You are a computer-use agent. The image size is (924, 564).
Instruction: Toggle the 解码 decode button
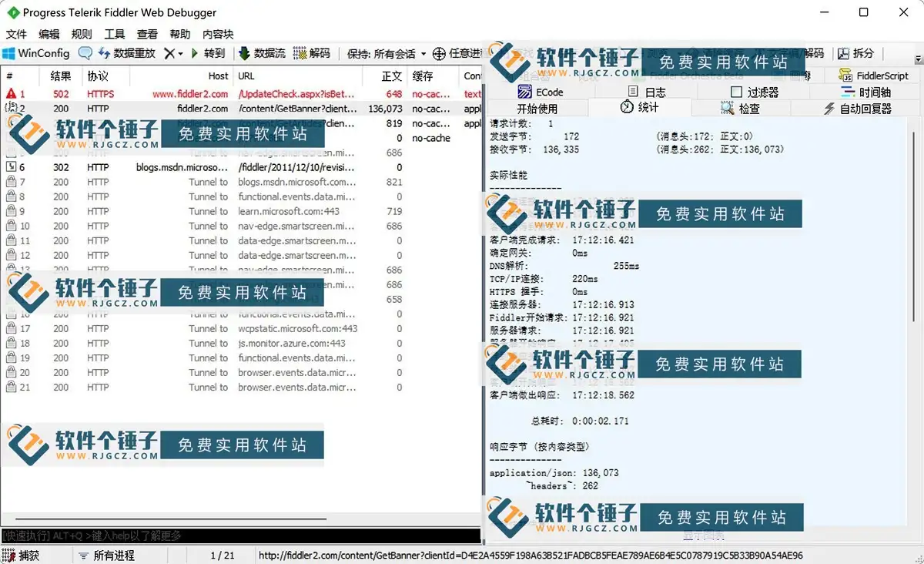click(x=313, y=53)
